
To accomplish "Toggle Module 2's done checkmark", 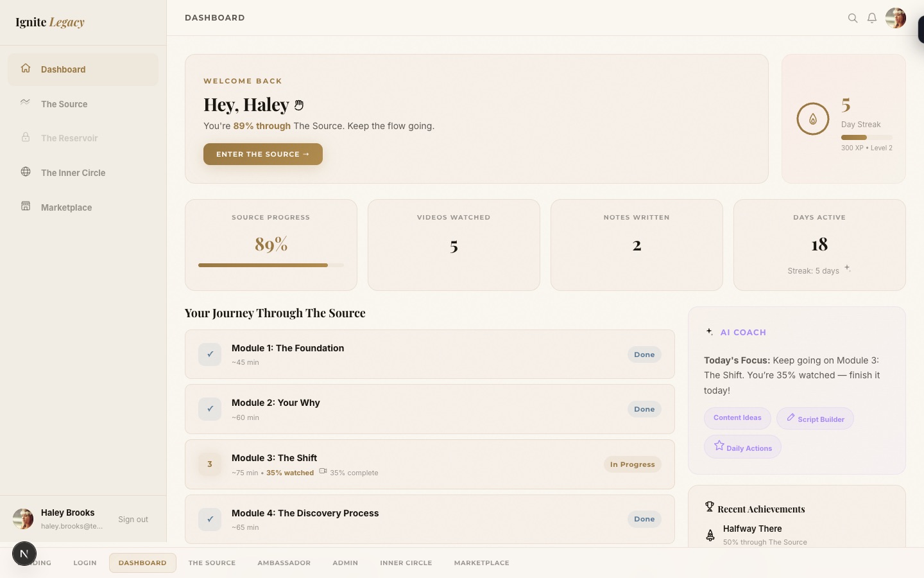I will click(x=210, y=409).
